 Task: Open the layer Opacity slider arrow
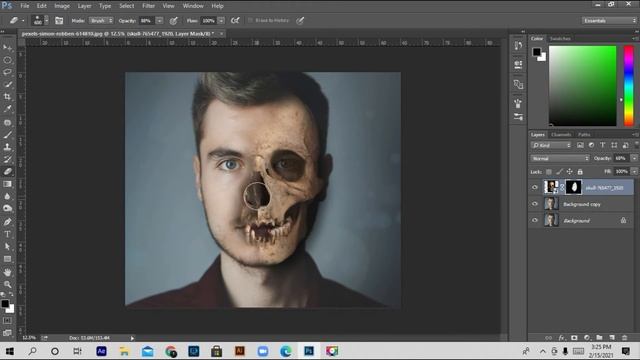[634, 158]
